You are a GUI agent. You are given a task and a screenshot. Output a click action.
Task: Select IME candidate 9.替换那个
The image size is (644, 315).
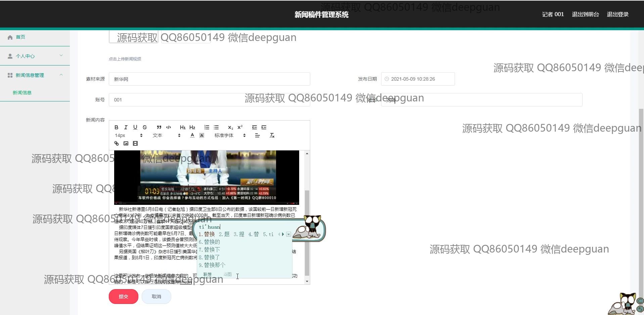pyautogui.click(x=212, y=265)
